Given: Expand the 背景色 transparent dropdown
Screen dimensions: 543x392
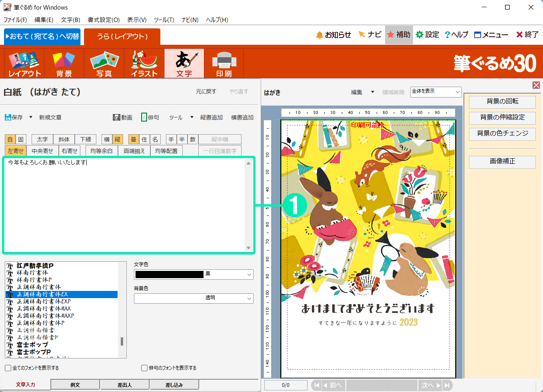Looking at the screenshot, I should click(x=249, y=298).
